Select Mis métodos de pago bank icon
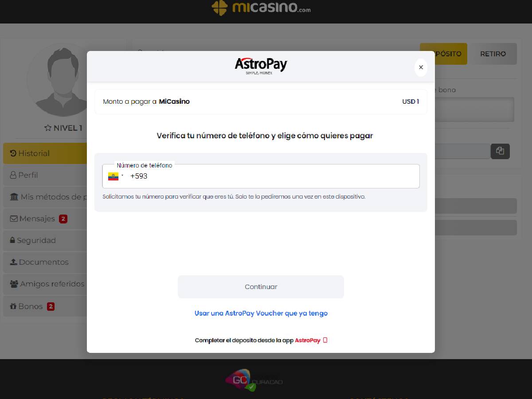Image resolution: width=532 pixels, height=399 pixels. 14,197
